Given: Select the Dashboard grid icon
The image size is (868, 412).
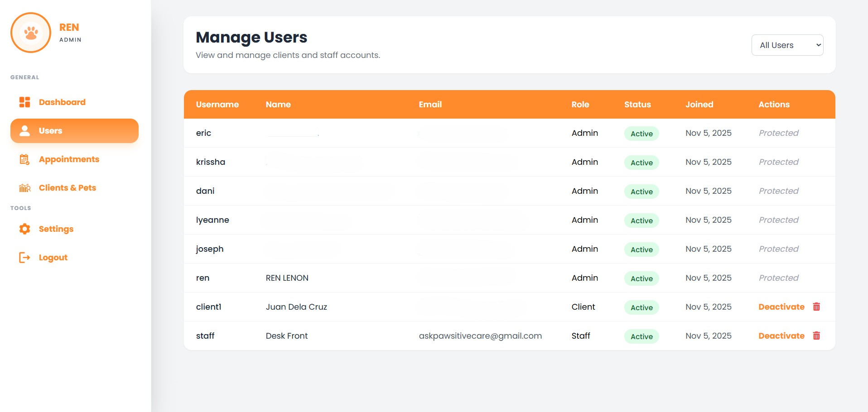Looking at the screenshot, I should pos(25,101).
